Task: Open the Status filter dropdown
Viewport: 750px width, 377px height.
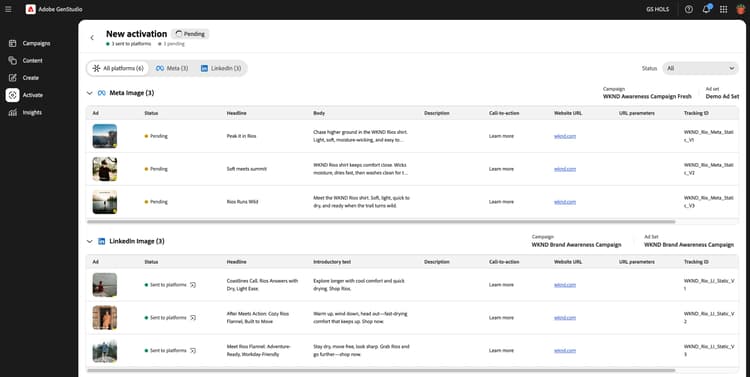Action: click(x=700, y=68)
